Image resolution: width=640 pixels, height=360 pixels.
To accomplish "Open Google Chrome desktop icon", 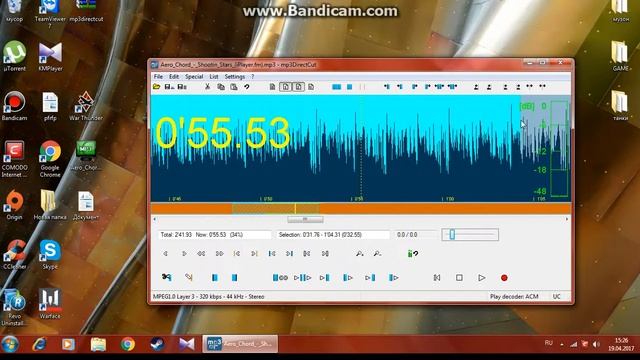I will (50, 159).
